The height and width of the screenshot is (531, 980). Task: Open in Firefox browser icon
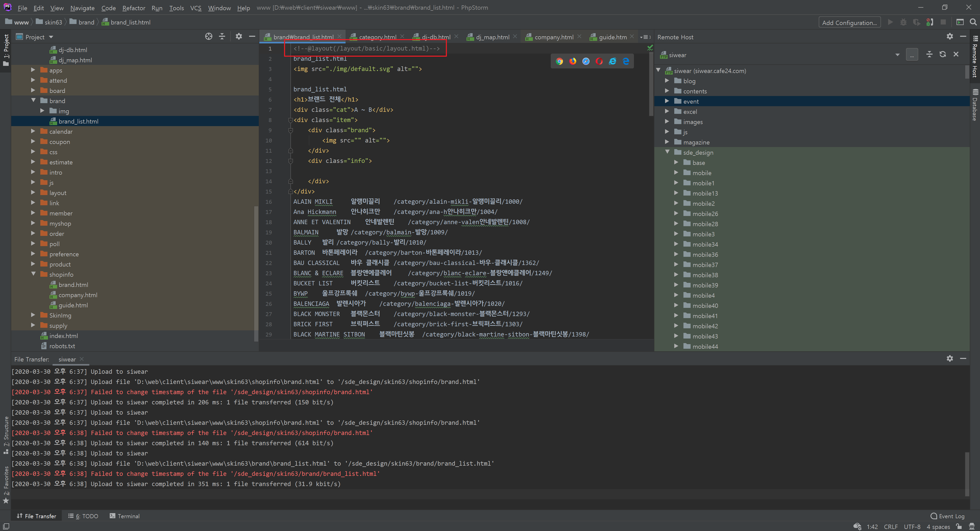pyautogui.click(x=572, y=61)
